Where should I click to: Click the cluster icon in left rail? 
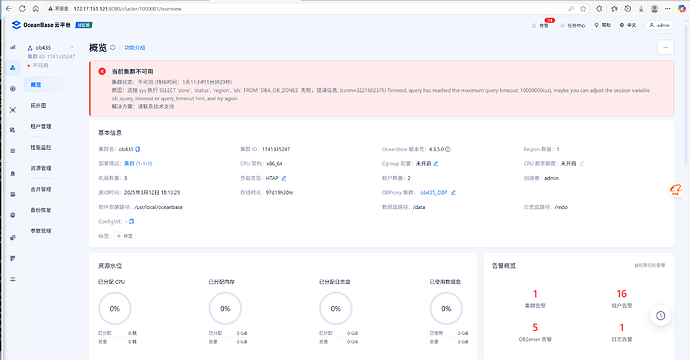pyautogui.click(x=13, y=68)
